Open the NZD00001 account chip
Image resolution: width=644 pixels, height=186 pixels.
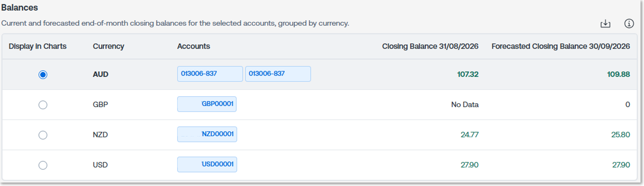tap(207, 134)
